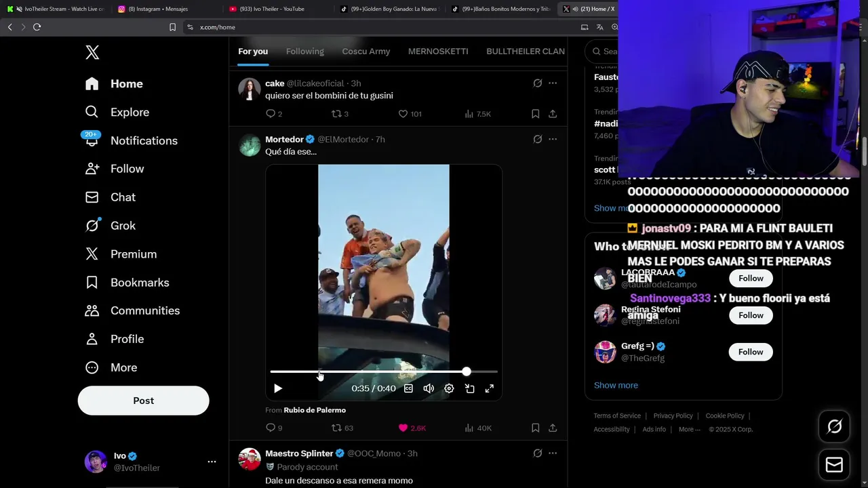This screenshot has width=868, height=488.
Task: Open Home in the sidebar
Action: (x=114, y=83)
